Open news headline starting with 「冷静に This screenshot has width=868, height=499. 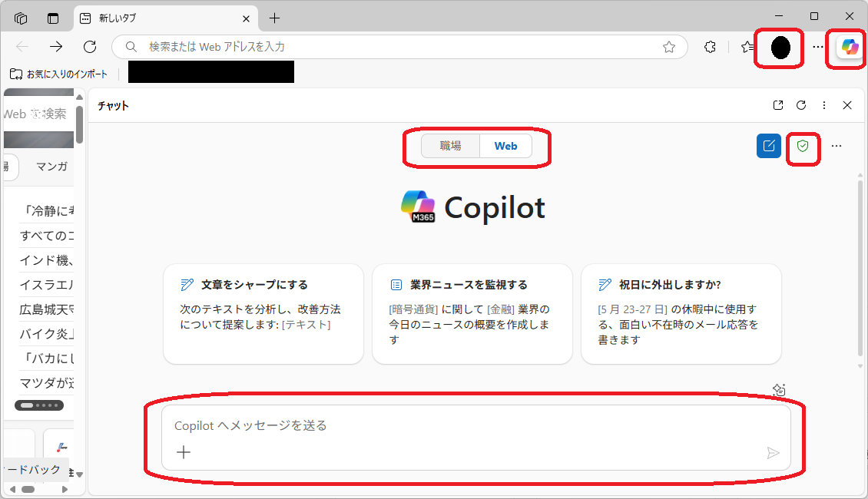tap(47, 211)
